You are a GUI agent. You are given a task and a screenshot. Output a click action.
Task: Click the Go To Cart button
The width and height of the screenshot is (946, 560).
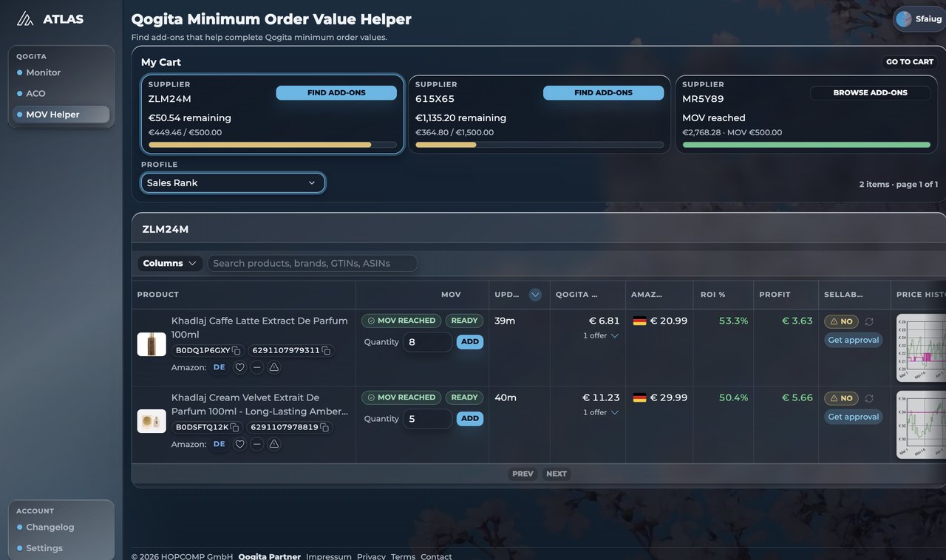coord(910,62)
